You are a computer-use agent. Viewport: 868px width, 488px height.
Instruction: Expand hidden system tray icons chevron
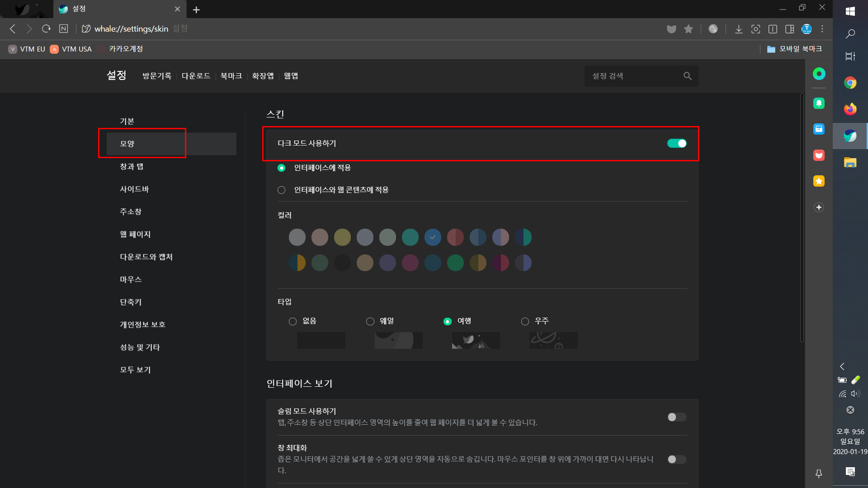tap(842, 366)
